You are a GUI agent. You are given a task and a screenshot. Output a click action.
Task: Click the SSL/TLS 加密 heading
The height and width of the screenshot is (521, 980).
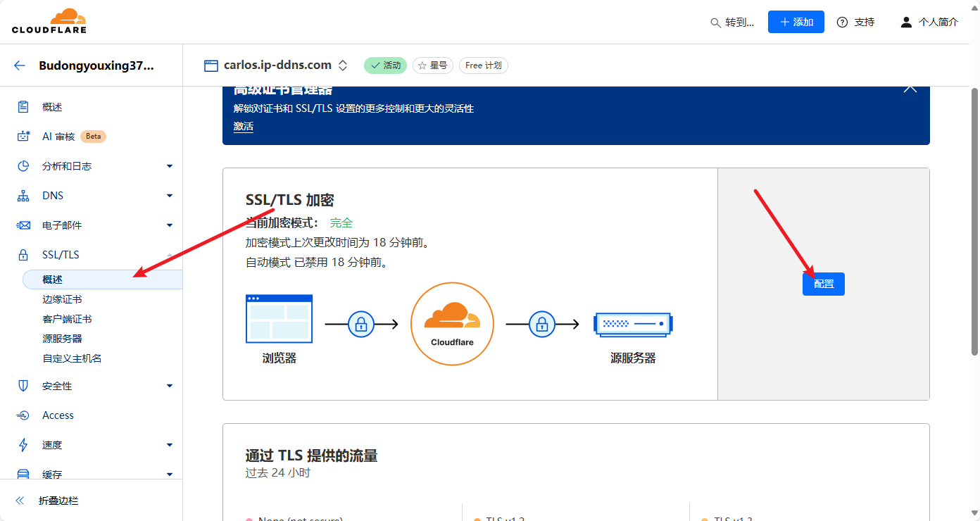tap(289, 200)
